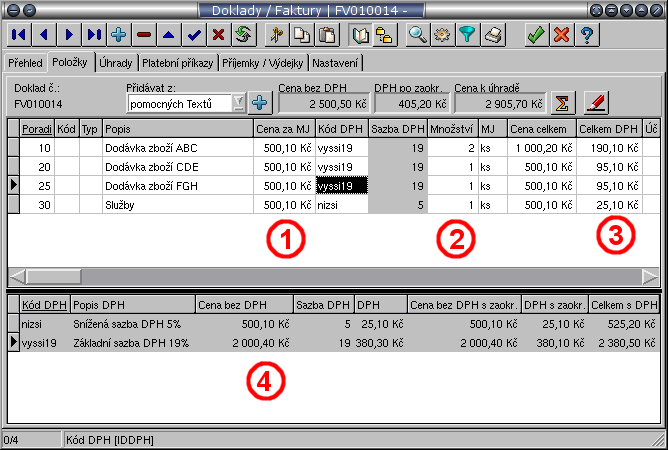
Task: Sort by Pořadí column header
Action: 37,130
